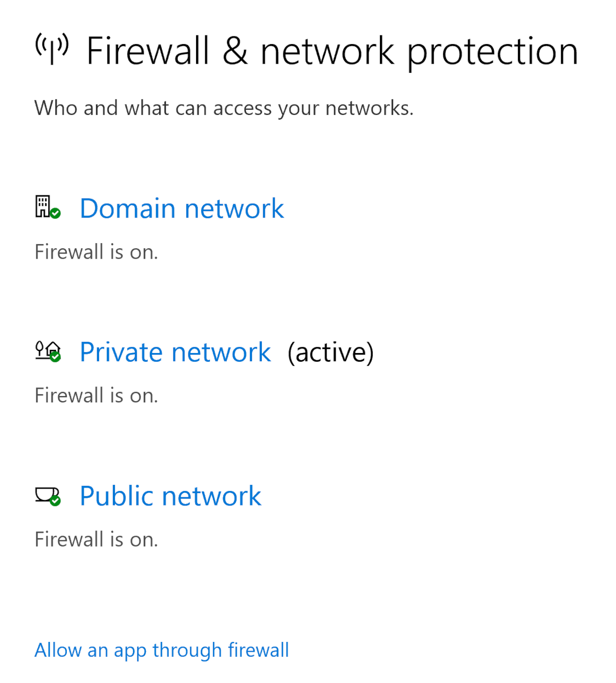This screenshot has height=683, width=616.
Task: Click green checkmark badge on Domain network icon
Action: [55, 213]
